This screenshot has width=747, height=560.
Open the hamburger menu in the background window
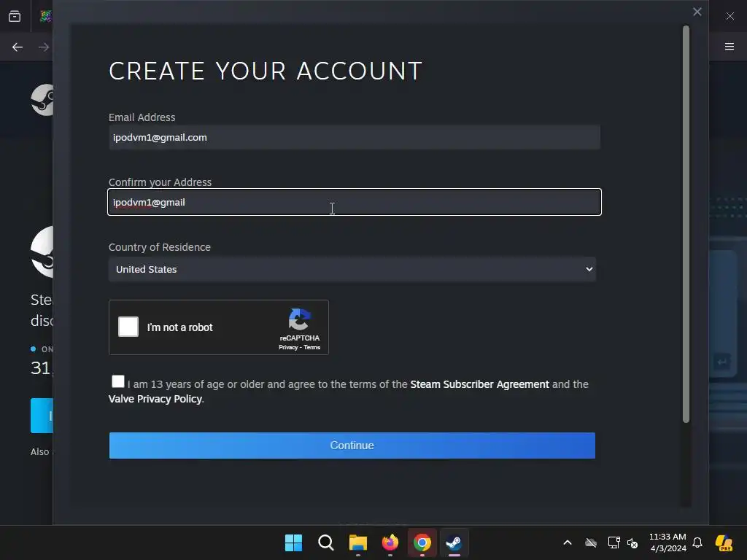point(729,47)
